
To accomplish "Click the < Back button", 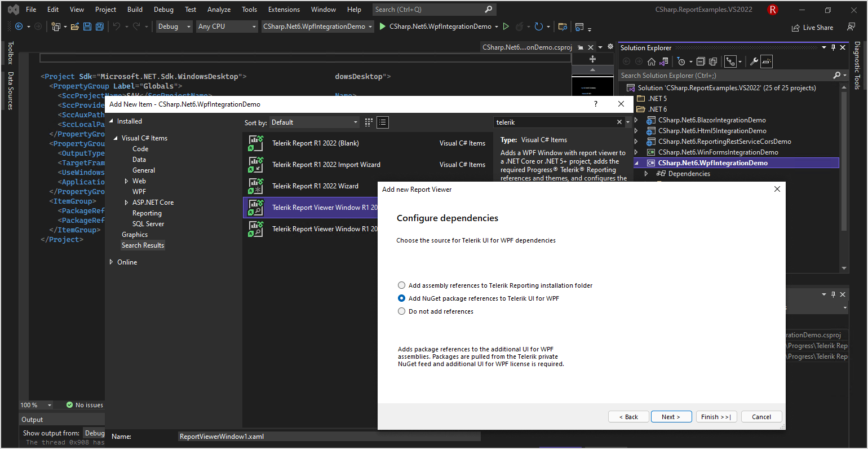I will point(628,417).
